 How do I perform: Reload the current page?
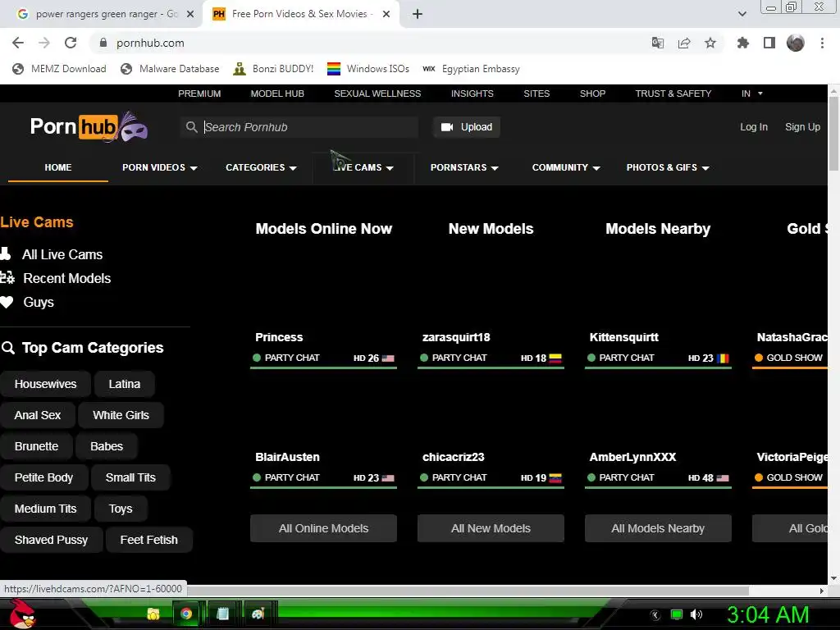point(71,43)
